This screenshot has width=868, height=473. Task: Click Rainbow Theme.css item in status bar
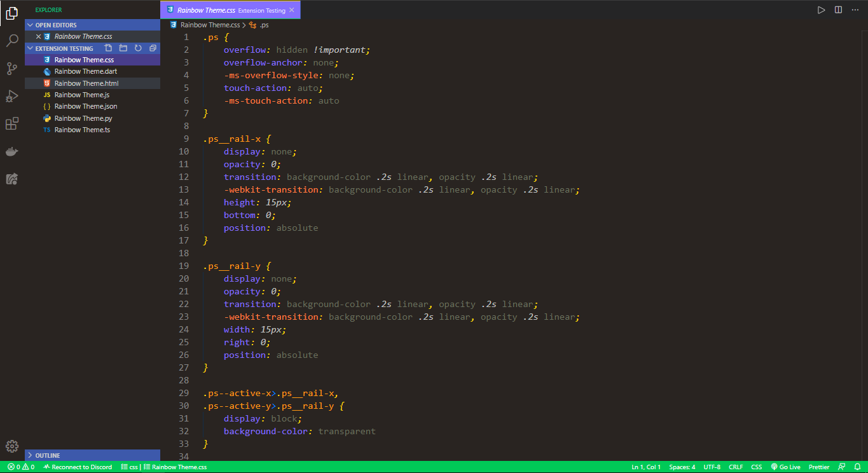point(176,467)
